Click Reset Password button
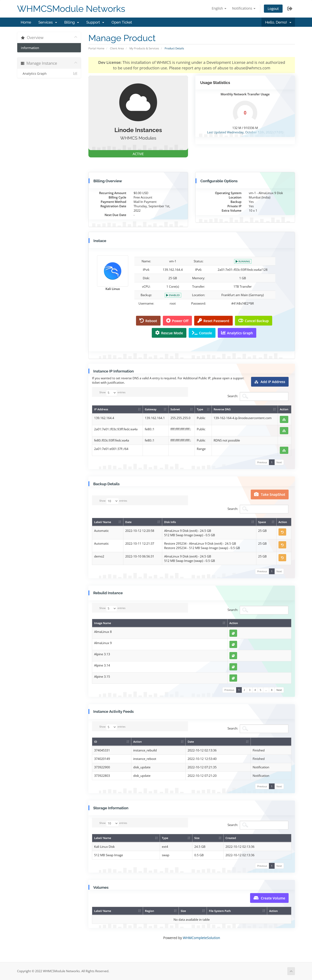The height and width of the screenshot is (980, 312). (x=214, y=321)
